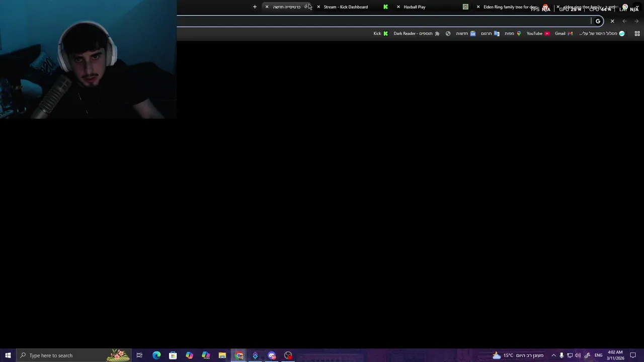Image resolution: width=644 pixels, height=362 pixels.
Task: Launch Microsoft Edge from the taskbar
Action: [x=156, y=355]
